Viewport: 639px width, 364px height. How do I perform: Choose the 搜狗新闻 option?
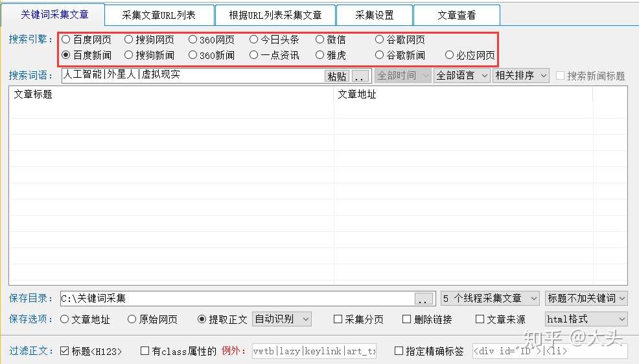click(128, 54)
